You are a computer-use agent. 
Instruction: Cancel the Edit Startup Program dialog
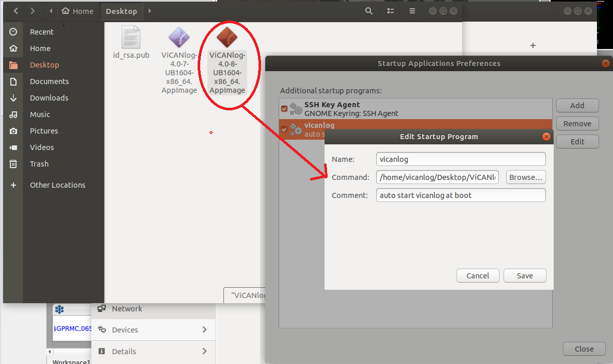click(478, 275)
